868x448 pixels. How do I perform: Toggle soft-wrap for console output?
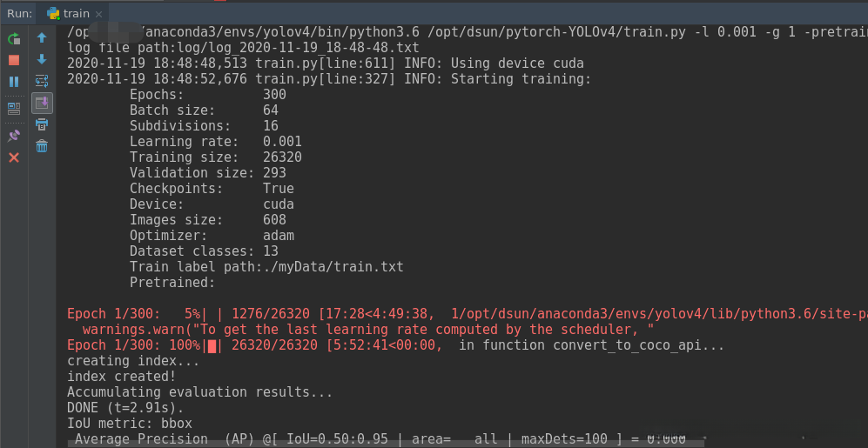point(42,81)
